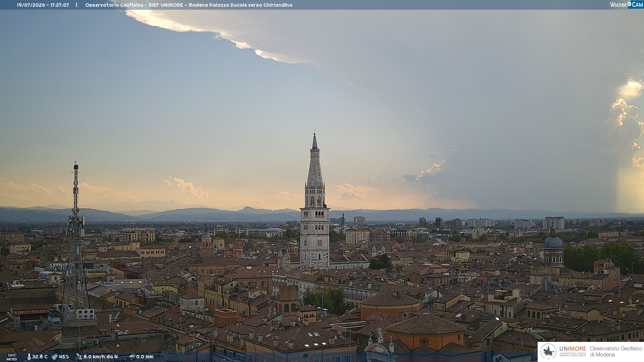This screenshot has width=644, height=362.
Task: Click the thermometer temperature icon
Action: (x=29, y=357)
